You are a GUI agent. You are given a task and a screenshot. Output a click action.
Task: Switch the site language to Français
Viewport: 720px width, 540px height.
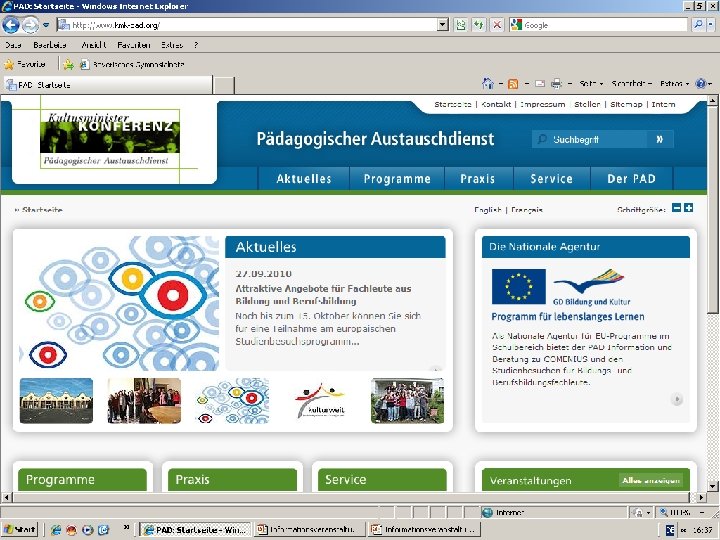[x=527, y=210]
